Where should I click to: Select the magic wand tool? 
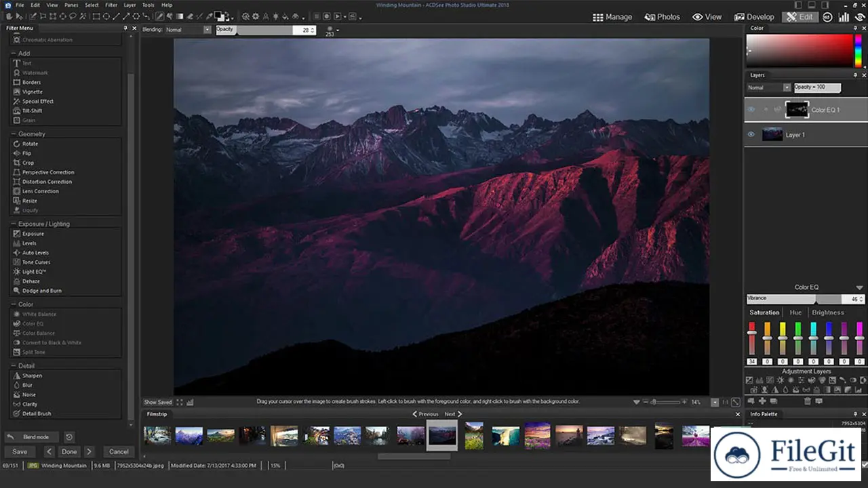82,16
